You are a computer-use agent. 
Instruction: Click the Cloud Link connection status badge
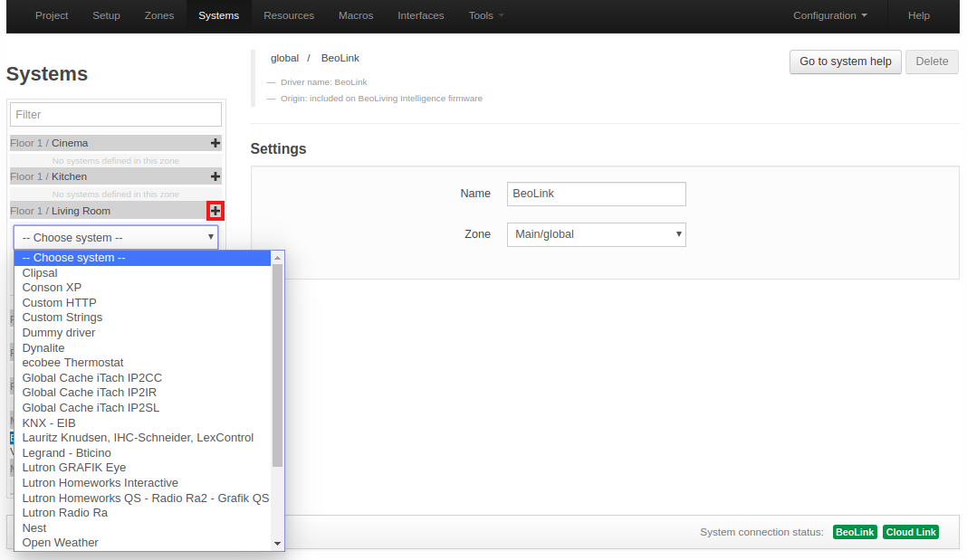(x=911, y=532)
